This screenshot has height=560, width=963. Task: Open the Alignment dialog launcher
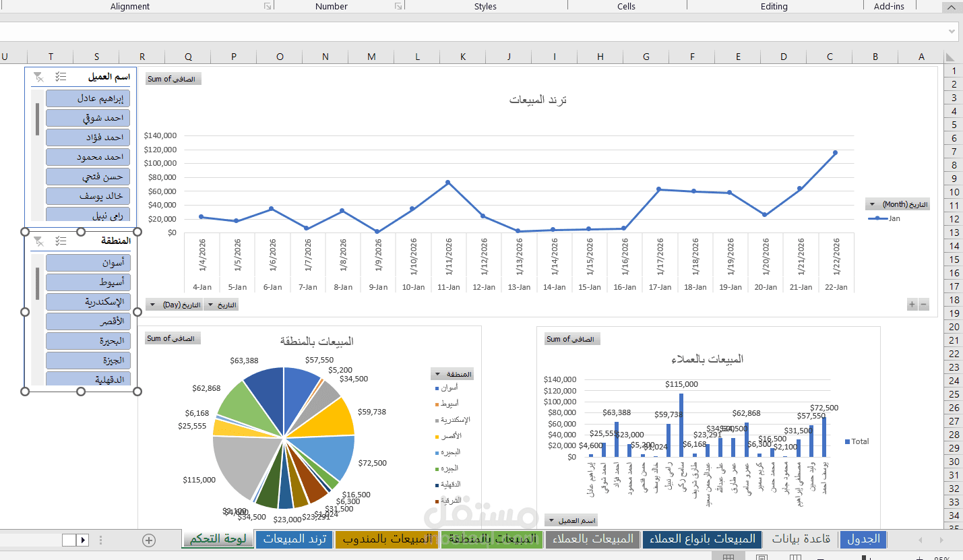[x=268, y=6]
